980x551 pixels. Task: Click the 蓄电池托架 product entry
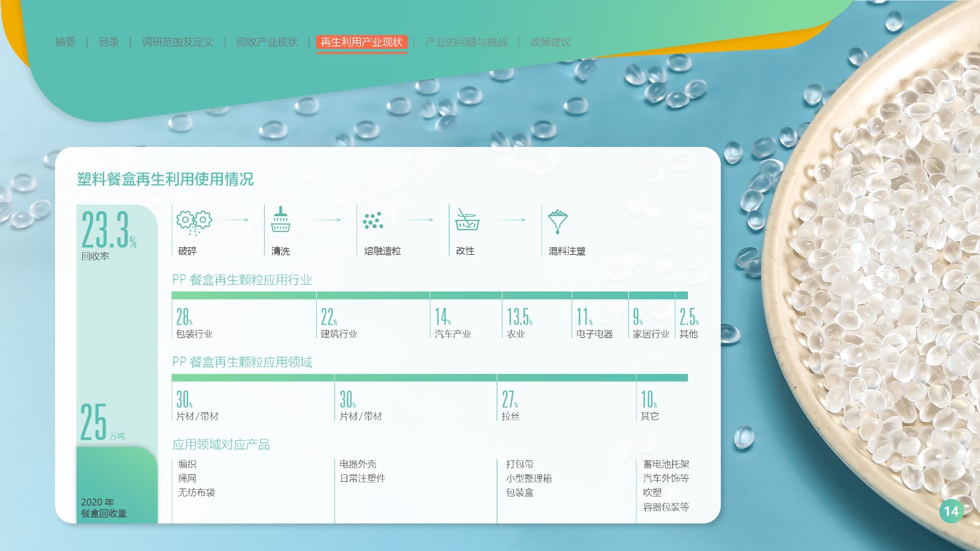tap(666, 464)
